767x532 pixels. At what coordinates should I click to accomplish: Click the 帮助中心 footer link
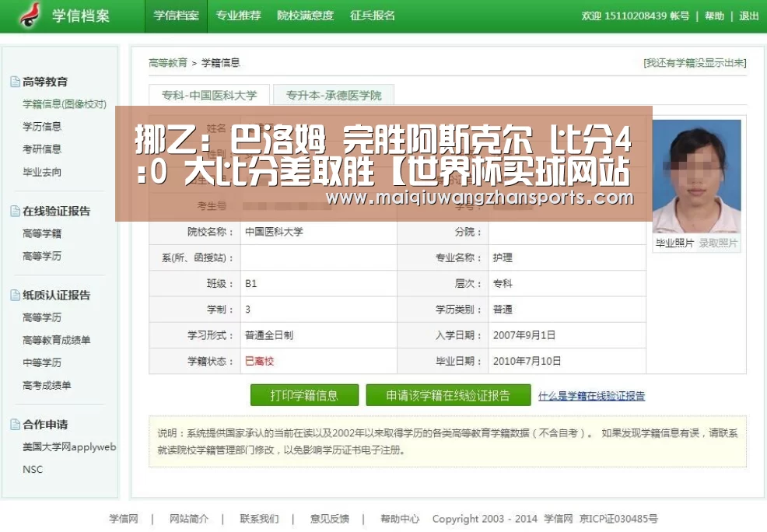[400, 519]
